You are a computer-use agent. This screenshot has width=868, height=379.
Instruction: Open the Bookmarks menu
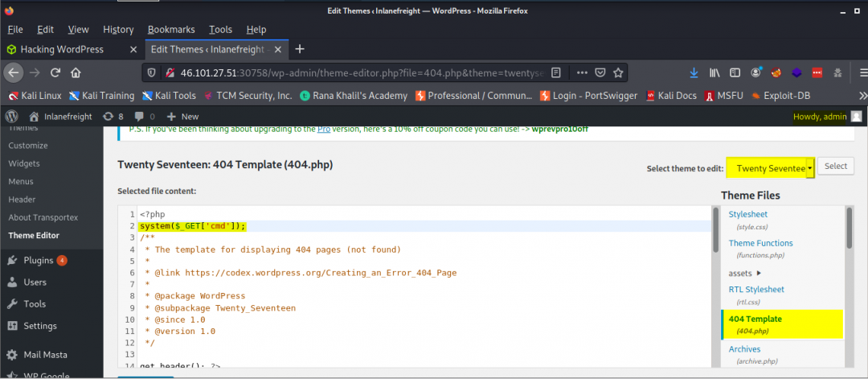pos(171,29)
